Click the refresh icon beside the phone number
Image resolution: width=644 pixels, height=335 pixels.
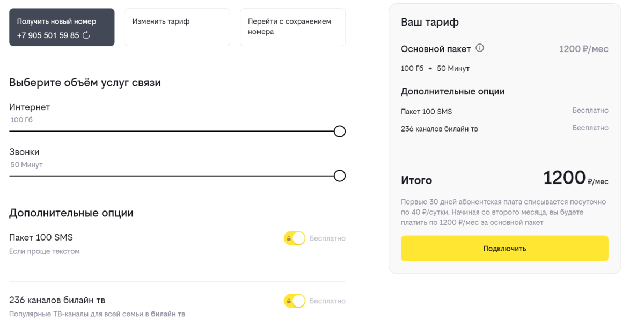[86, 35]
